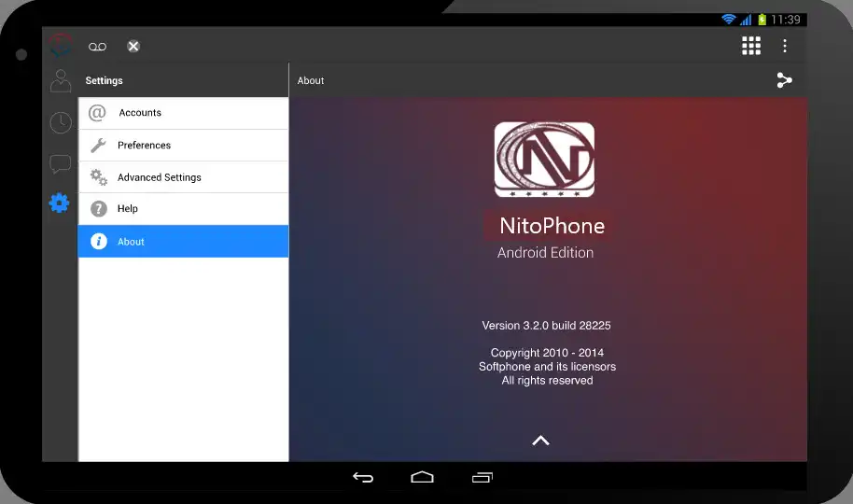Image resolution: width=853 pixels, height=504 pixels.
Task: Open call history clock icon
Action: [61, 122]
